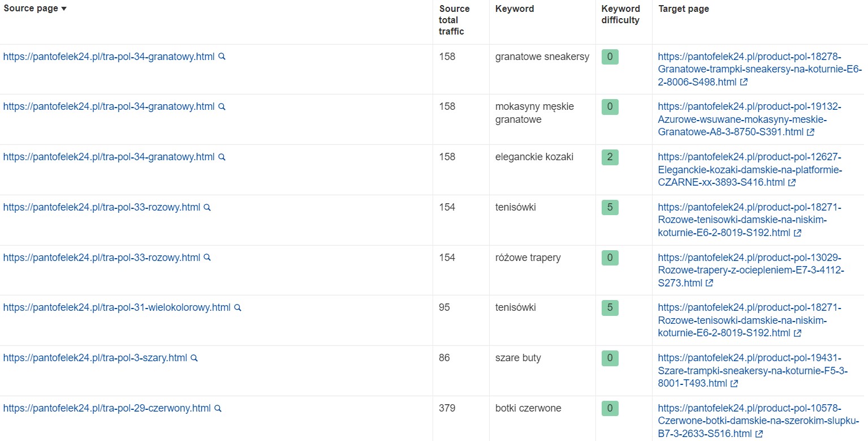
Task: Click external-link icon after Szare-trampki-sneakersy target
Action: 735,383
